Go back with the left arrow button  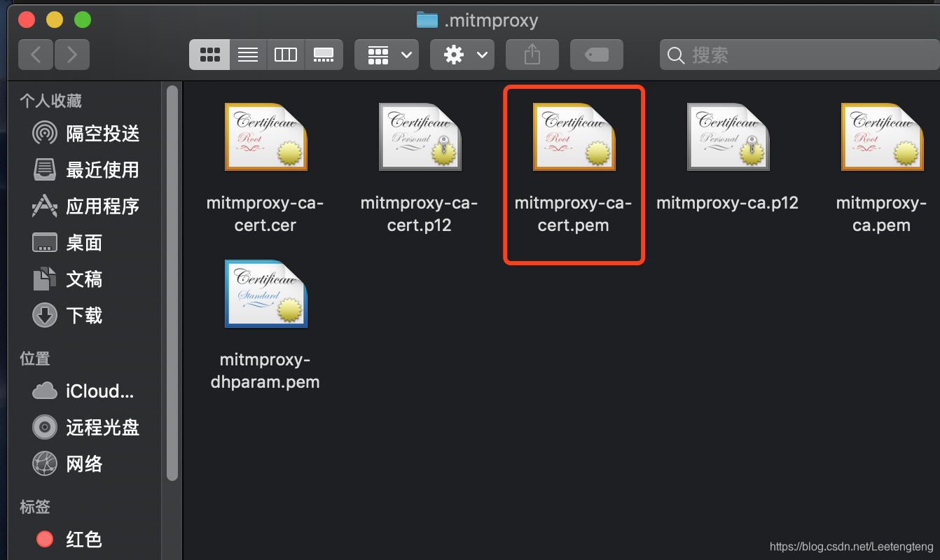pyautogui.click(x=36, y=55)
